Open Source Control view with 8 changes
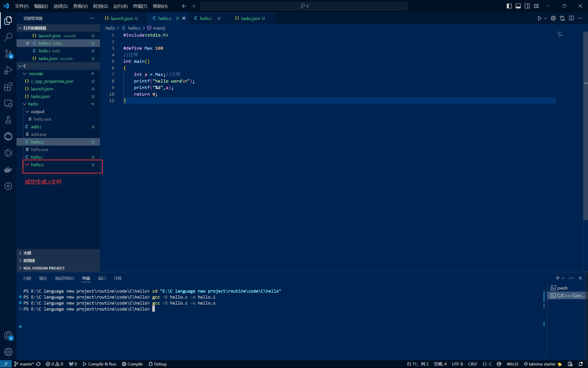The width and height of the screenshot is (588, 368). 8,54
